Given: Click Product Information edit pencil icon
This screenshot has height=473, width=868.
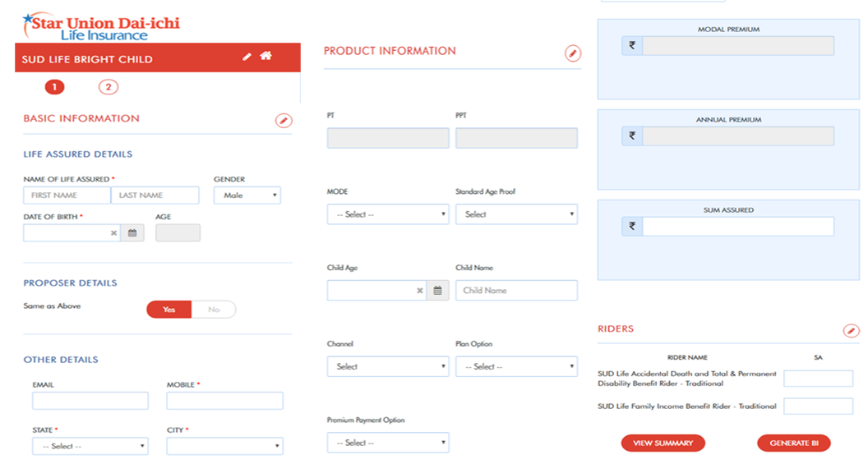Looking at the screenshot, I should pos(573,53).
